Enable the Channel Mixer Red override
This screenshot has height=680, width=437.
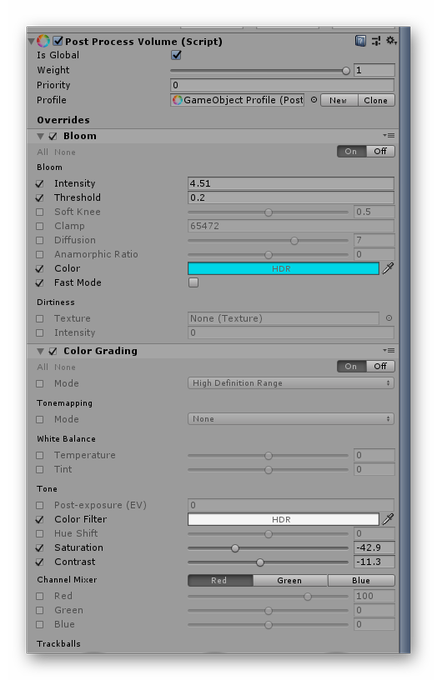tap(40, 596)
